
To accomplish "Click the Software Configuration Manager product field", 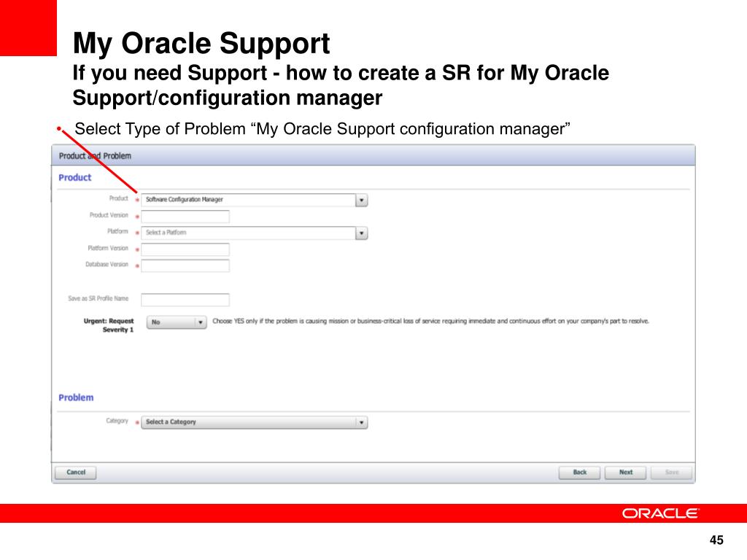I will point(248,200).
